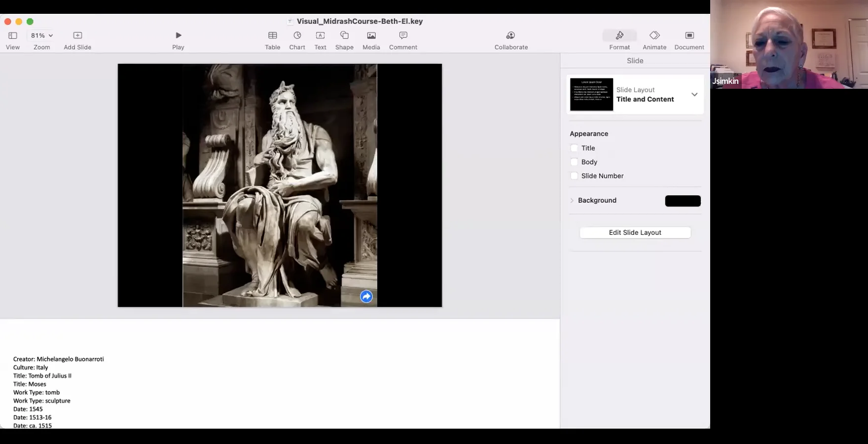Start the slideshow with Play
The height and width of the screenshot is (444, 868).
point(178,36)
